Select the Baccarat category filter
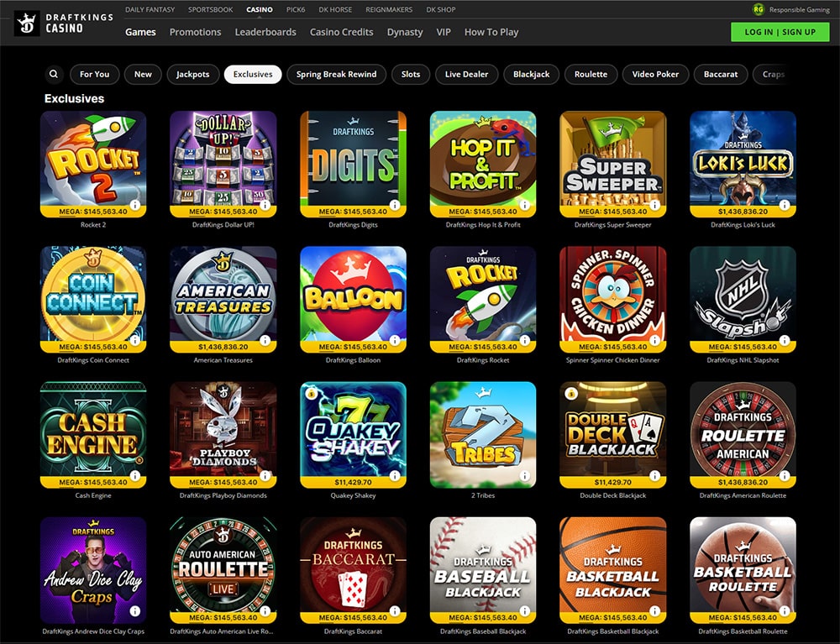 click(x=721, y=75)
